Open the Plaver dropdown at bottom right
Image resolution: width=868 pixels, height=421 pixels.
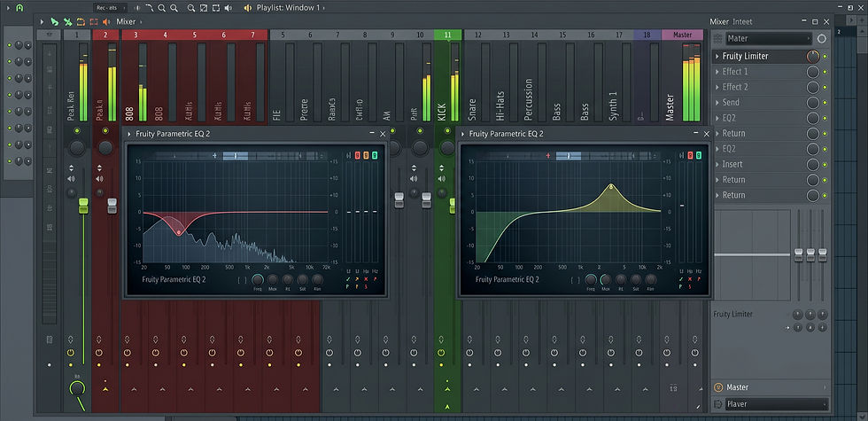click(x=778, y=404)
